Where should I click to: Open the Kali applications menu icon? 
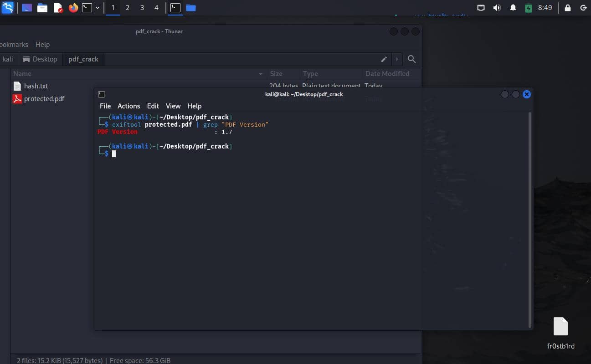coord(8,8)
